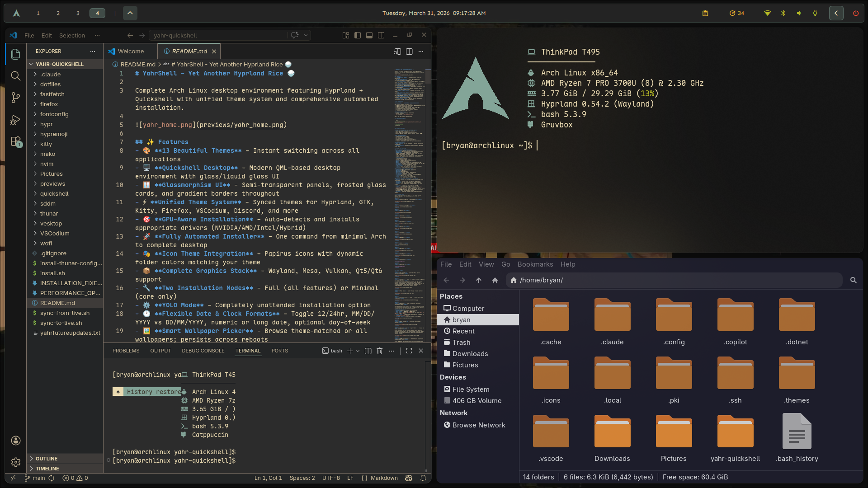Click the Arch logo launcher in top bar

[x=16, y=13]
